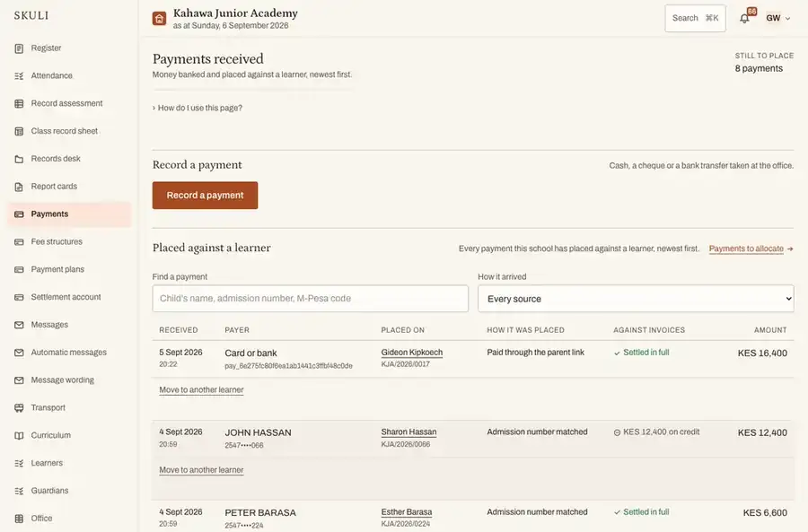Open learner Sharon Hassan link

click(x=408, y=432)
